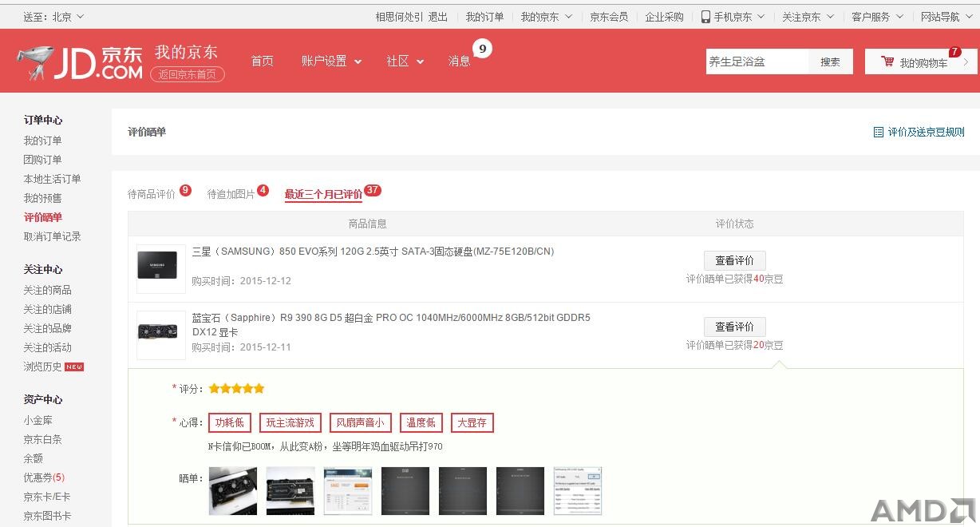Open 我的订单 in left sidebar
Viewport: 980px width, 527px height.
click(42, 141)
